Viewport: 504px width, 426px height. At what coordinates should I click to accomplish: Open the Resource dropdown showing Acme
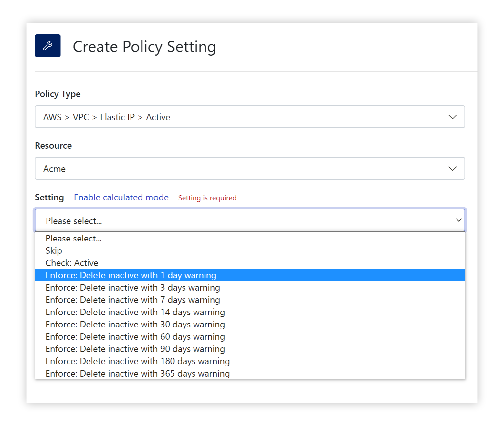pyautogui.click(x=250, y=168)
